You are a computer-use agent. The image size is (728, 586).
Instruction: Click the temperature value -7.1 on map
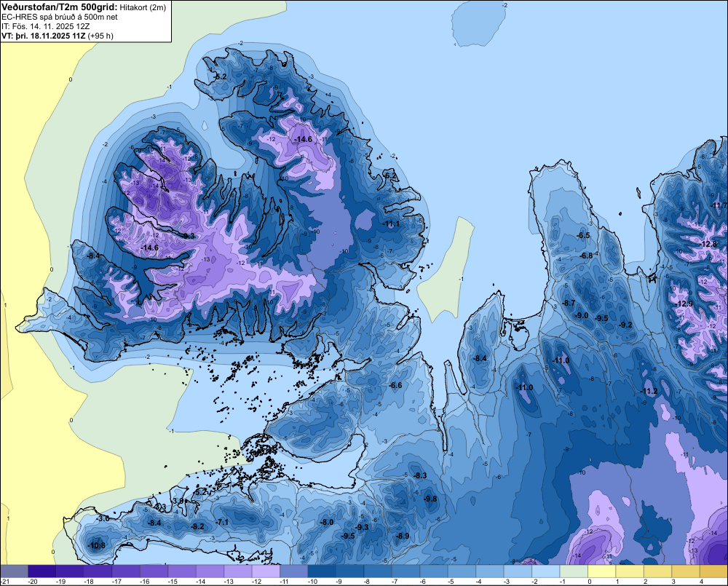222,522
